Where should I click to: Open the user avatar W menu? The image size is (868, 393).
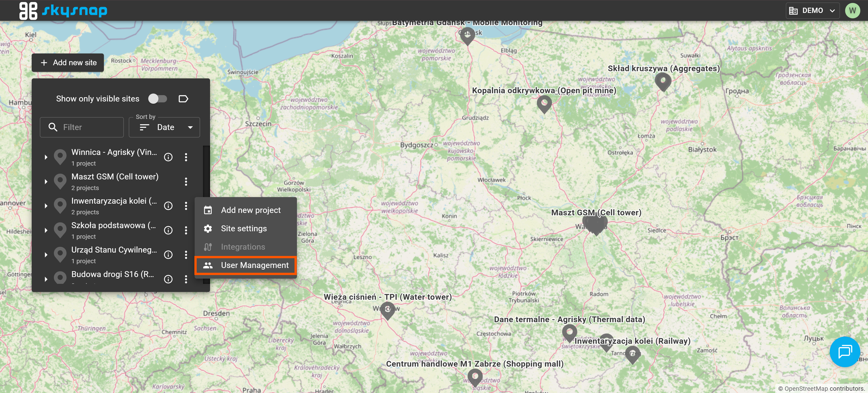[x=852, y=10]
